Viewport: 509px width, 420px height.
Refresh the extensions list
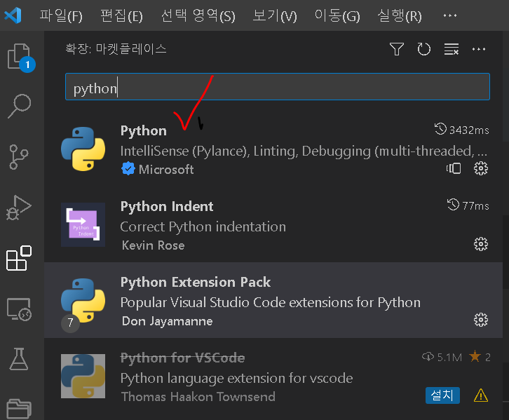point(424,49)
